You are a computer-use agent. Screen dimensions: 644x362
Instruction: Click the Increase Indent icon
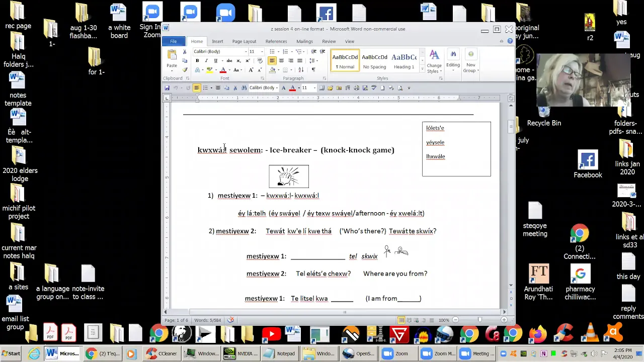pos(323,52)
